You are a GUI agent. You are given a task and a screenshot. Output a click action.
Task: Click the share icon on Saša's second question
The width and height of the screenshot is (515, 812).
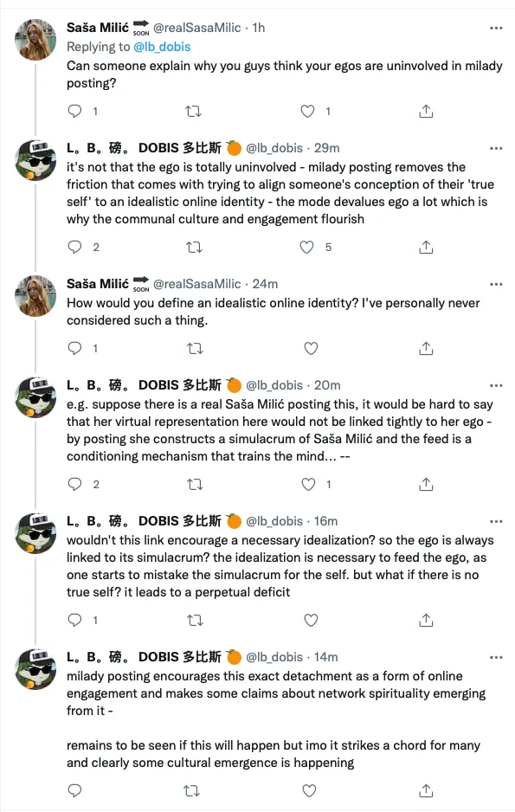click(x=425, y=348)
